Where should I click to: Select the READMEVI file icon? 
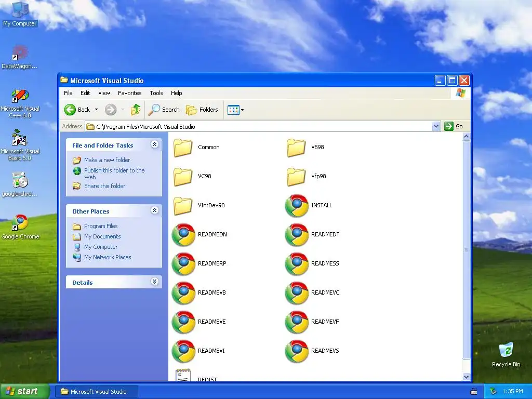[183, 352]
